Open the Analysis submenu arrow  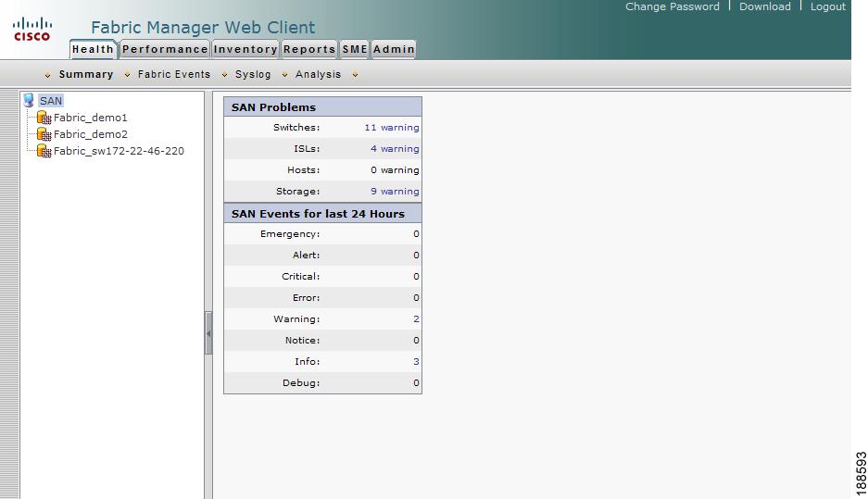(x=285, y=75)
